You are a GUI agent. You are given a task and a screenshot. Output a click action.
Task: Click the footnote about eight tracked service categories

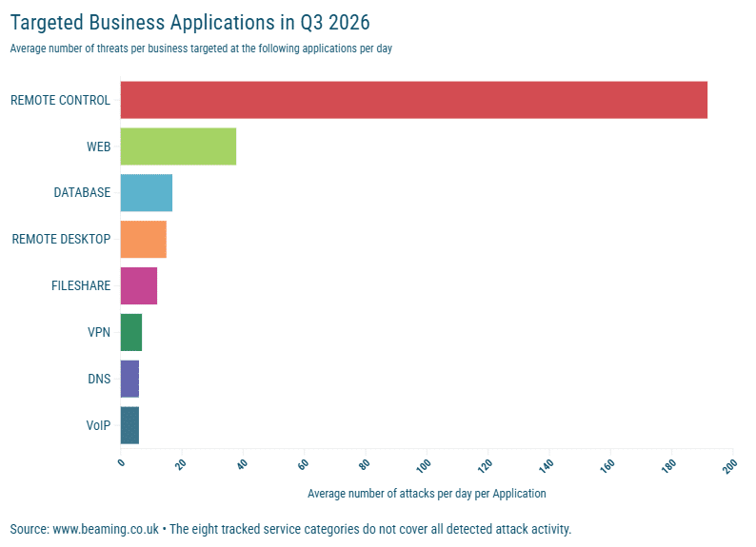(370, 529)
